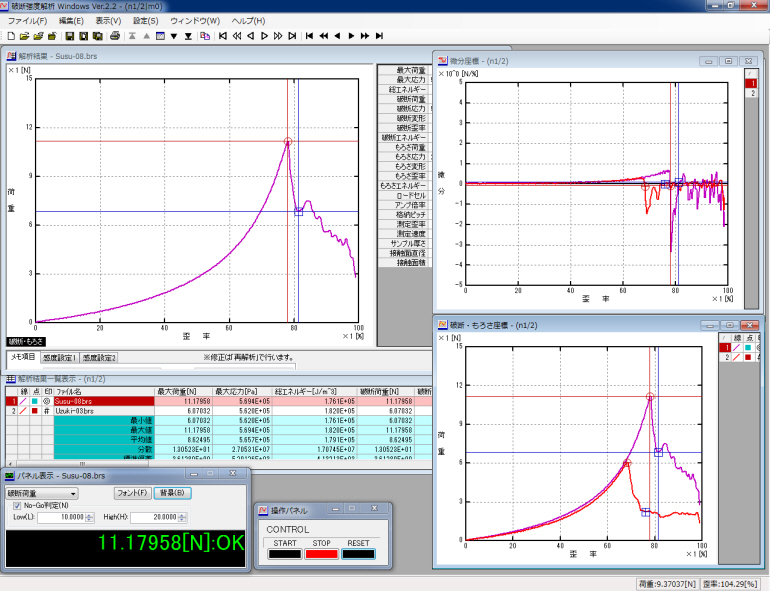770x591 pixels.
Task: Click the copy icon in toolbar
Action: click(205, 36)
